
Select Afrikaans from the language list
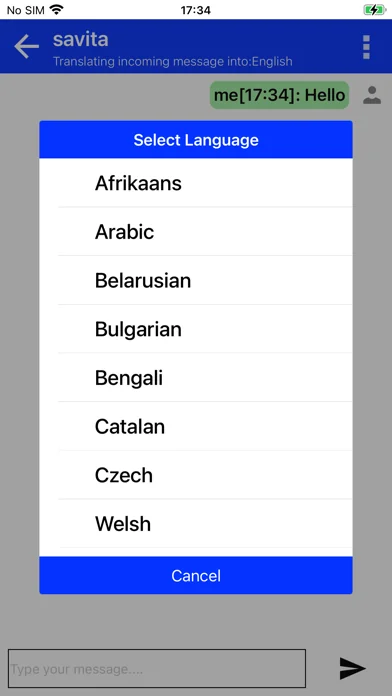pyautogui.click(x=196, y=183)
